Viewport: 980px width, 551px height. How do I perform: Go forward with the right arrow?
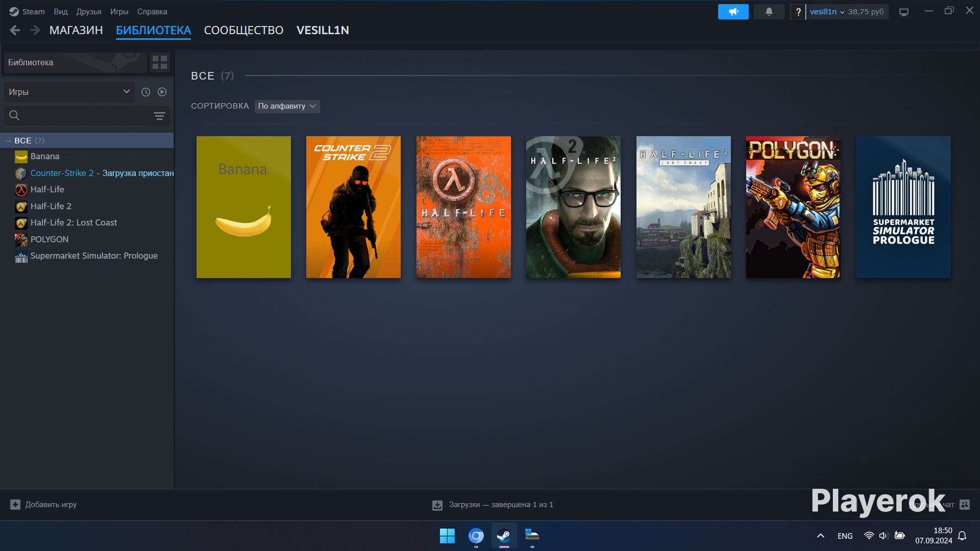[x=35, y=30]
